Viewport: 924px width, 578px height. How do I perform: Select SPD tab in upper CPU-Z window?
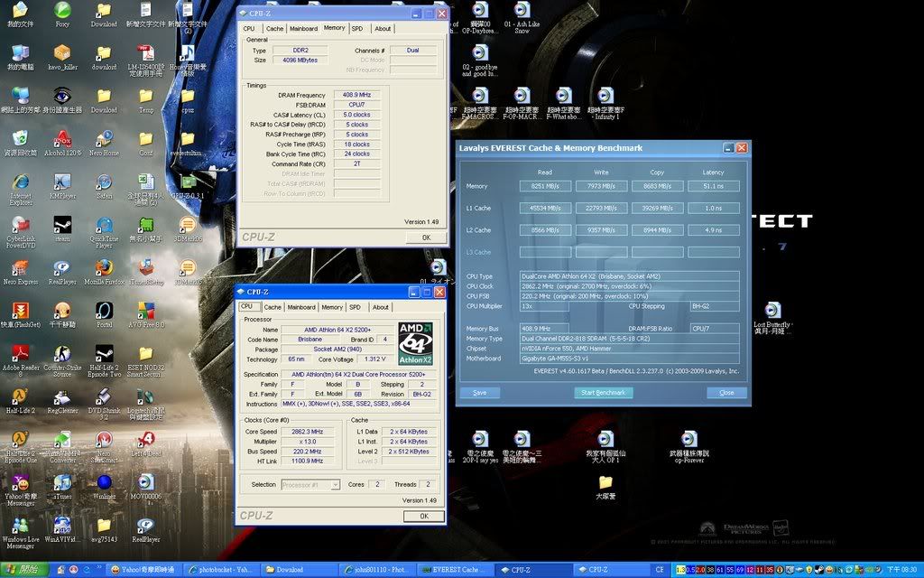(x=357, y=28)
